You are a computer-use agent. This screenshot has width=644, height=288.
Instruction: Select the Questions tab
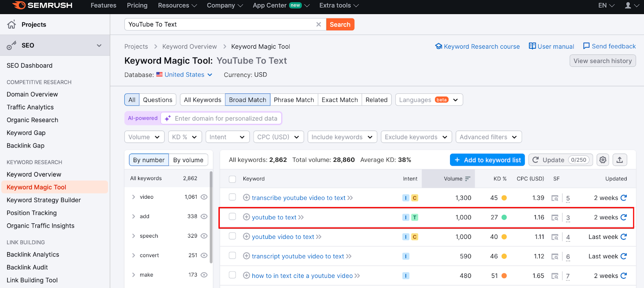pos(157,100)
